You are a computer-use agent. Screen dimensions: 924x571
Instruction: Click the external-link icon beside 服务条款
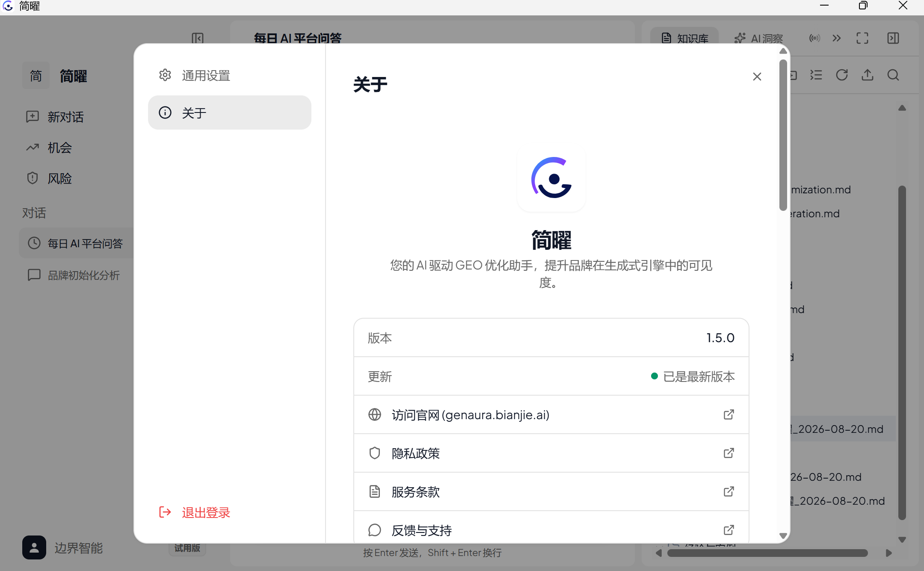(729, 491)
